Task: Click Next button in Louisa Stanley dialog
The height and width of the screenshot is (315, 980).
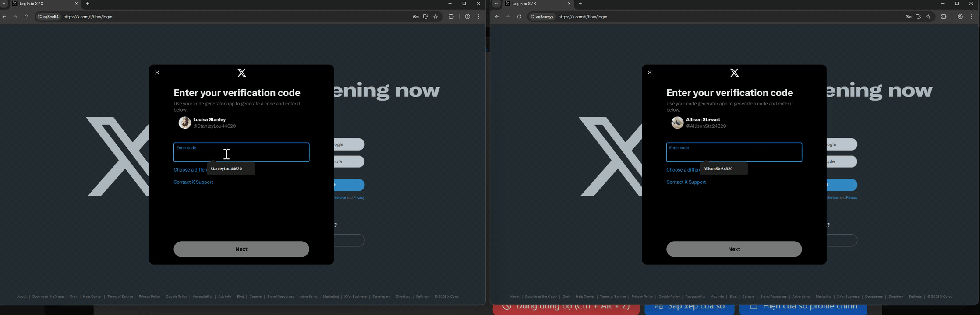Action: [x=241, y=249]
